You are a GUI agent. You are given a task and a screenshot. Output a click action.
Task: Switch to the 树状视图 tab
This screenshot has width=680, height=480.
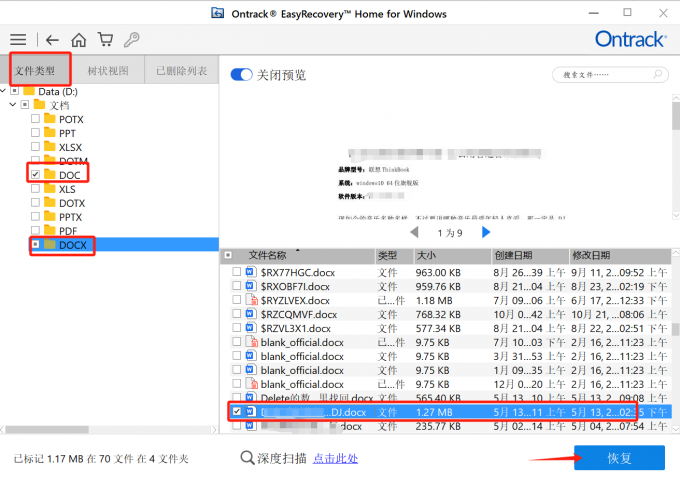[x=108, y=71]
